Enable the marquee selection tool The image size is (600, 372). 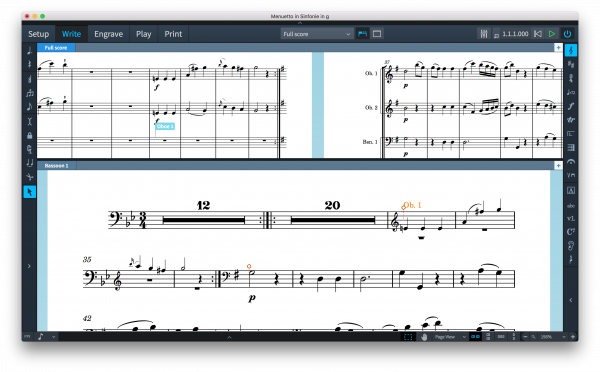(408, 337)
